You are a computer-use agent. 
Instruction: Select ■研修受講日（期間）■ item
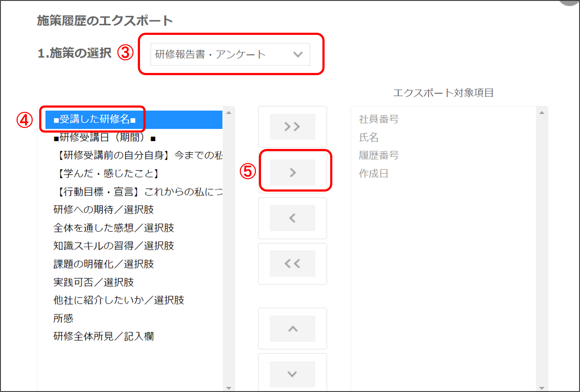pos(104,138)
